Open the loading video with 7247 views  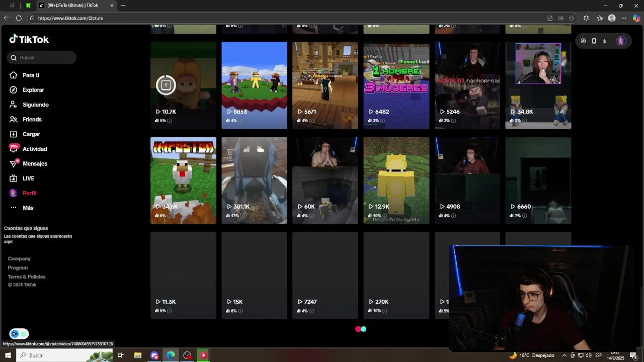(325, 276)
